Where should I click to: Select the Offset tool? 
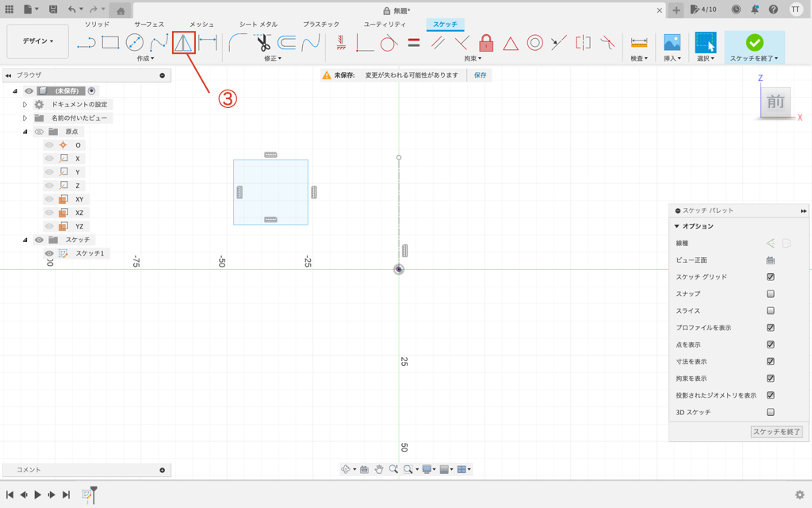click(286, 43)
